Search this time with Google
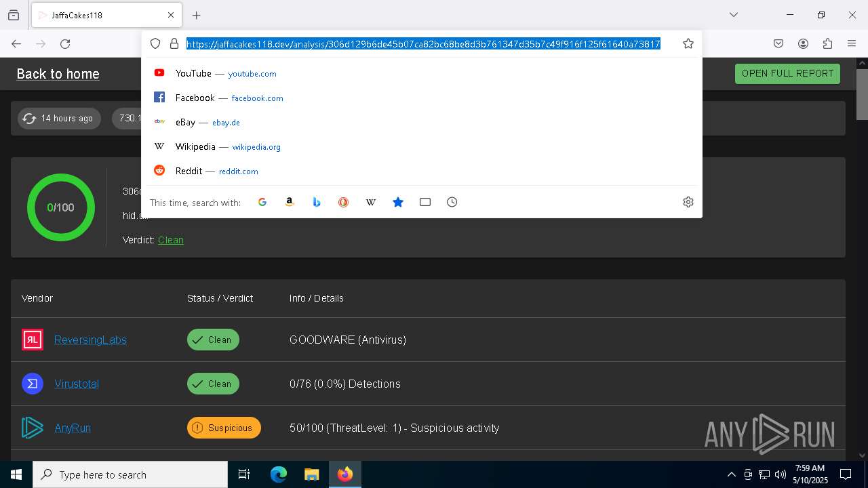 (x=262, y=202)
